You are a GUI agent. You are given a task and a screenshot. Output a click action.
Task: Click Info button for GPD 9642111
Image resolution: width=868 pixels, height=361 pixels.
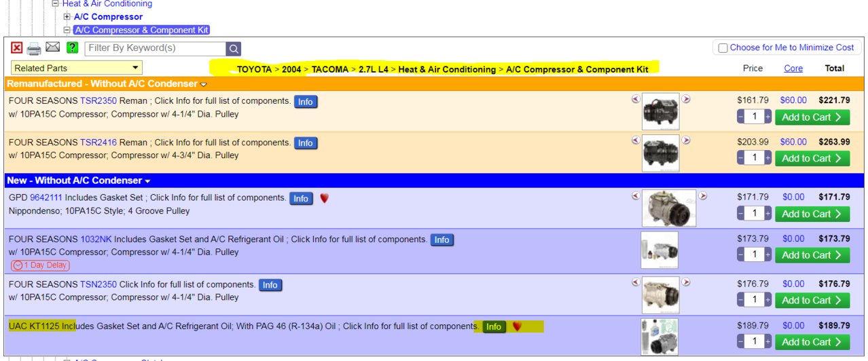pyautogui.click(x=301, y=199)
